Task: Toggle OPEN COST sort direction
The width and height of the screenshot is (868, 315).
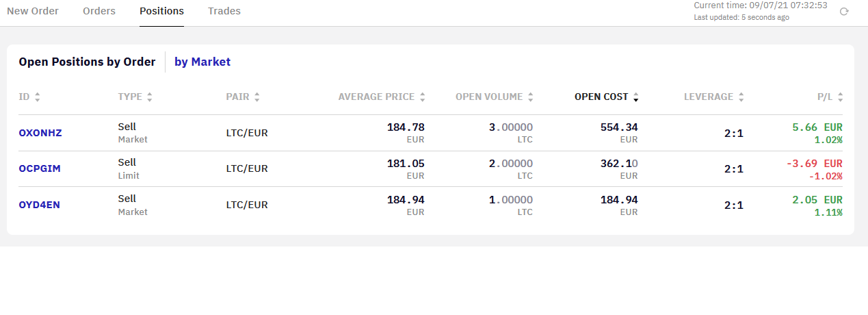Action: [x=635, y=97]
